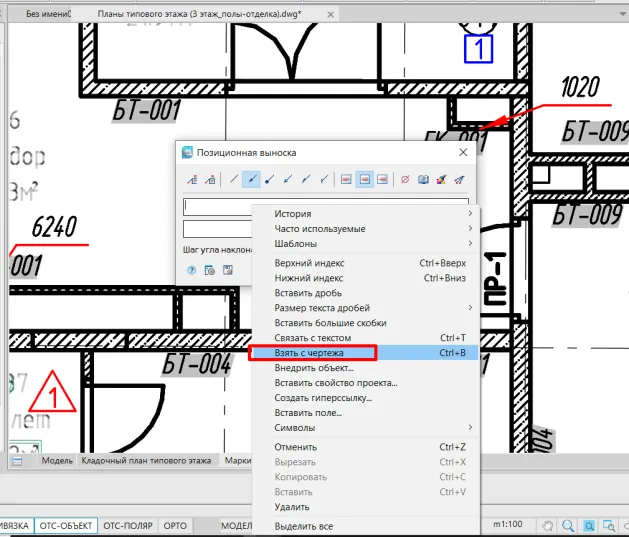Choose 'Взять с чертежа' from context menu

point(313,353)
